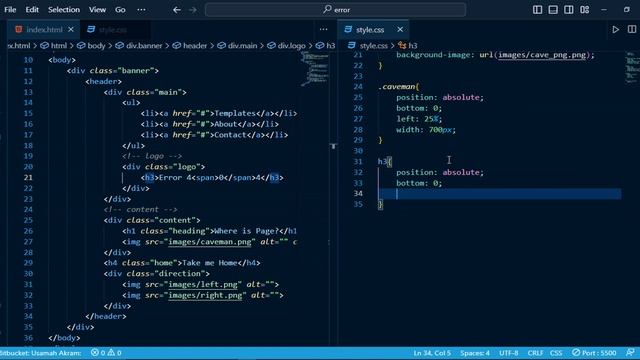Click the 'left: 25%;' line
Viewport: 640px width, 360px height.
click(x=419, y=119)
